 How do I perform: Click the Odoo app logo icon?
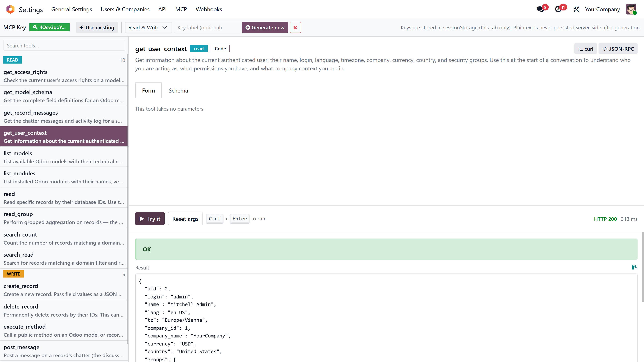coord(10,9)
